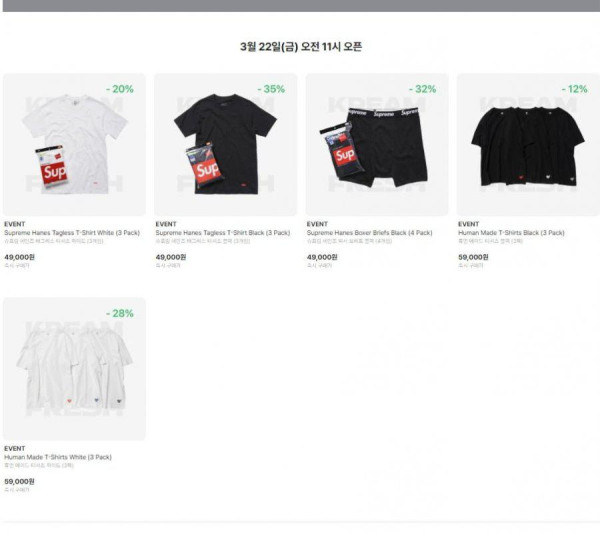Select the 59,000원 price under Human Made White
Screen dimensions: 600x533
tap(19, 481)
